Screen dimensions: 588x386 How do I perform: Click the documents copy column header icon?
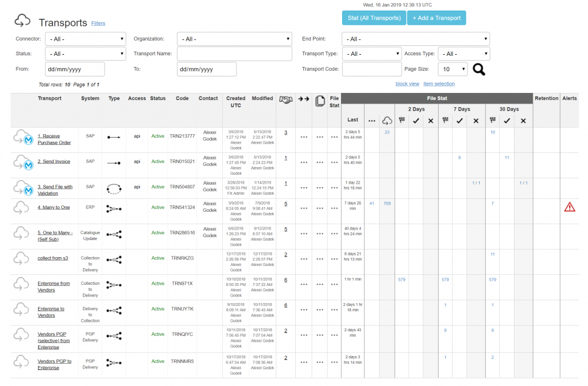pos(320,101)
